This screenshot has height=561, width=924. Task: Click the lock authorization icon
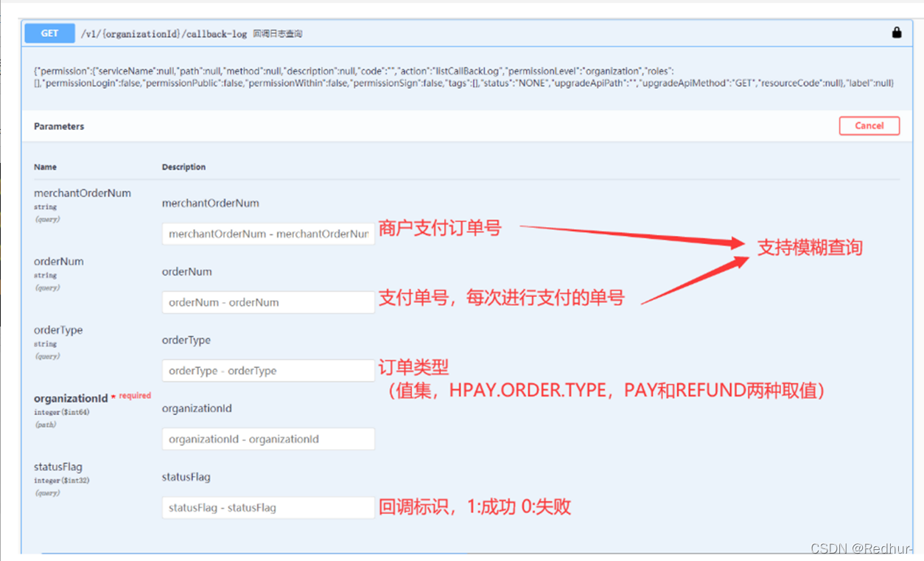click(x=897, y=33)
